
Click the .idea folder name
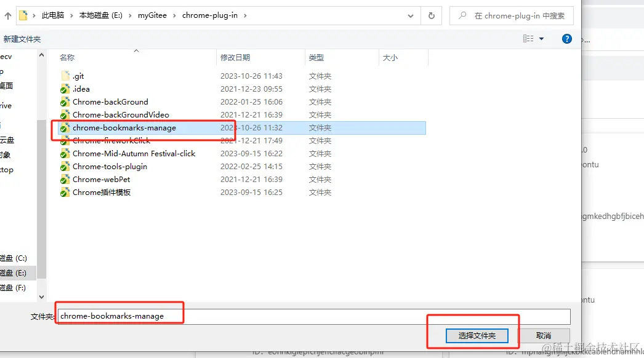[x=81, y=89]
